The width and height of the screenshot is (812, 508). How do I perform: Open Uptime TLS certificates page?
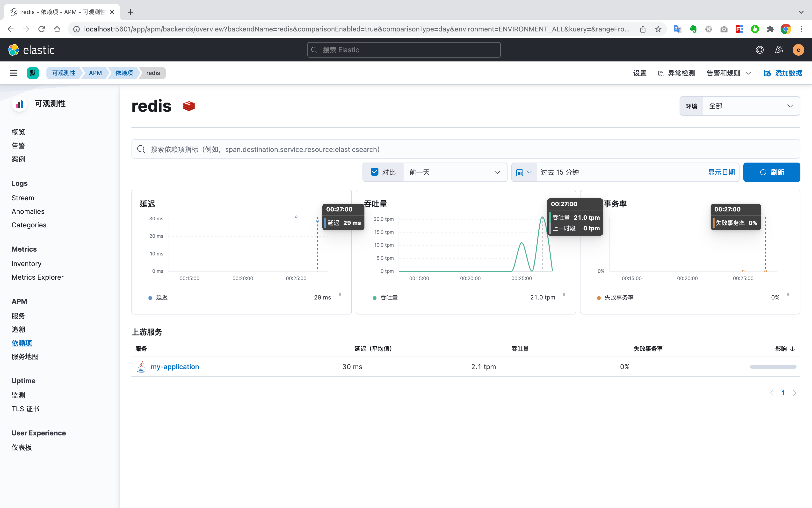coord(26,409)
